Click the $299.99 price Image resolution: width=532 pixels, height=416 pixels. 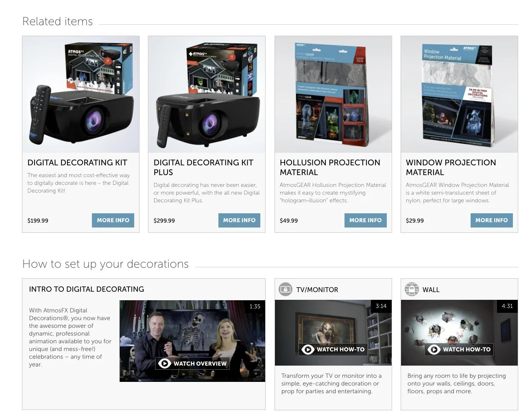[x=164, y=221]
